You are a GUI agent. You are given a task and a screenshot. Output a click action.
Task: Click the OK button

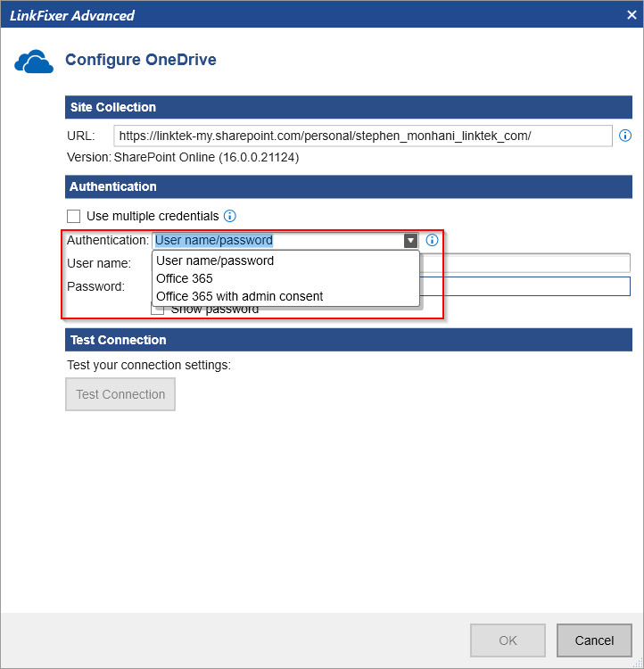pyautogui.click(x=508, y=640)
